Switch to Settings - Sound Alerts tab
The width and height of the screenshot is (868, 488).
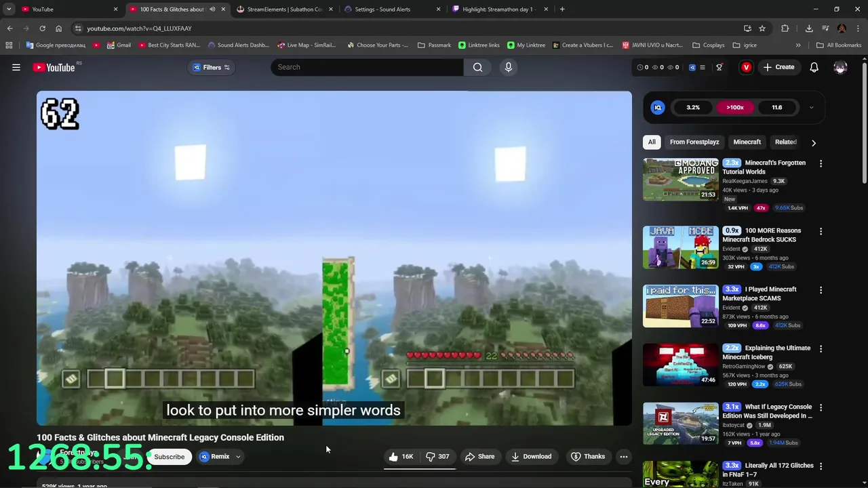[392, 9]
